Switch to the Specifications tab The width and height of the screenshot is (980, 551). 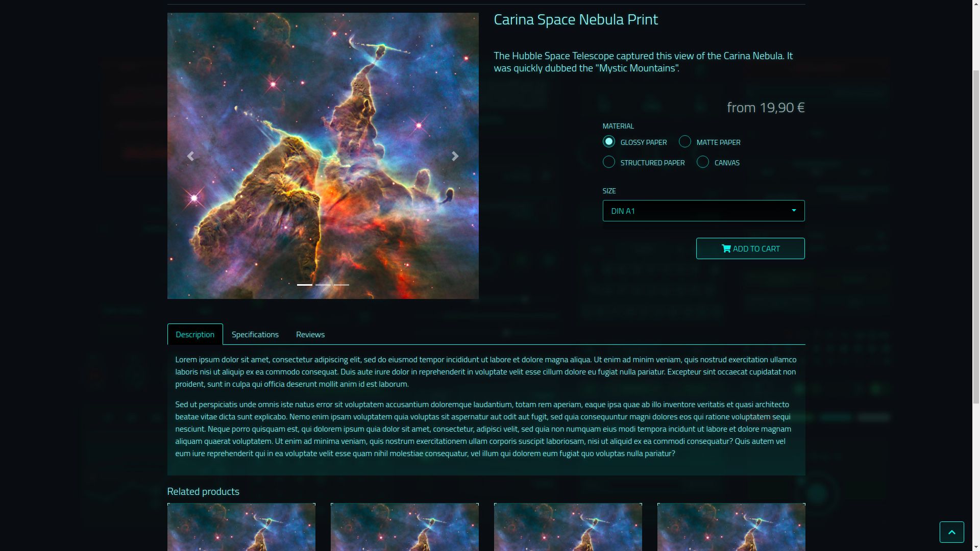pos(255,334)
